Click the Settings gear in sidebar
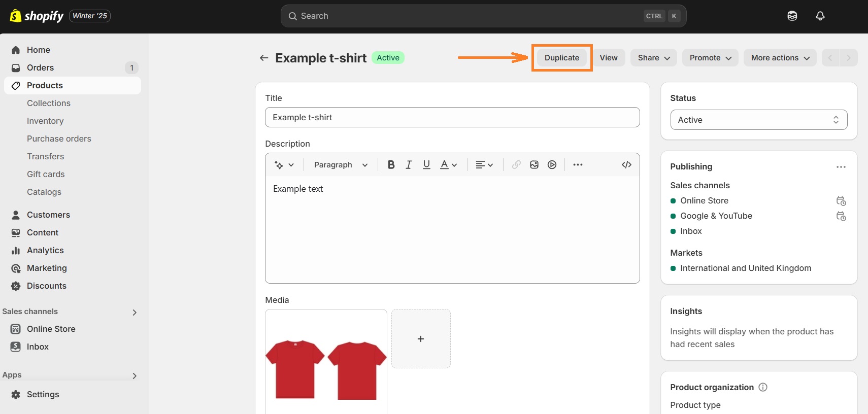The height and width of the screenshot is (414, 868). tap(16, 395)
